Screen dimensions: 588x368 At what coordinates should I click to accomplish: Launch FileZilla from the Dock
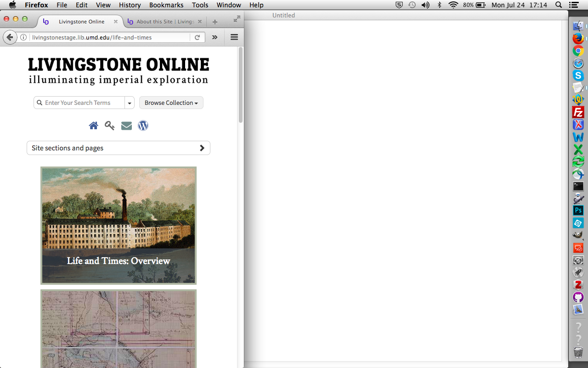coord(578,112)
